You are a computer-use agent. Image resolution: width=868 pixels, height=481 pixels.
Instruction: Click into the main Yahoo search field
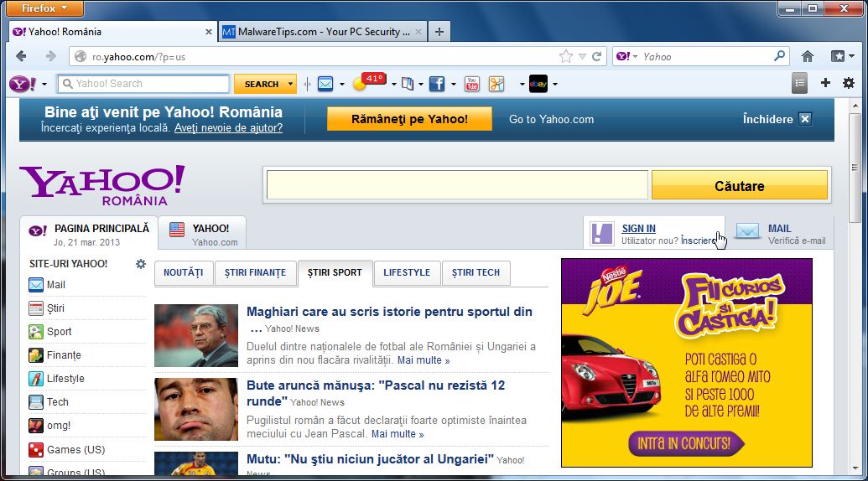tap(457, 184)
